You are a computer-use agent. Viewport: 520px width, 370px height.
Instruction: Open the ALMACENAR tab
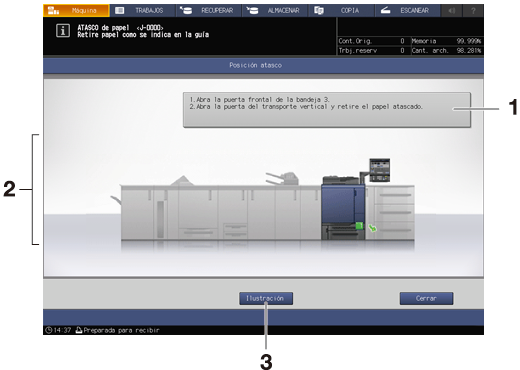point(275,10)
